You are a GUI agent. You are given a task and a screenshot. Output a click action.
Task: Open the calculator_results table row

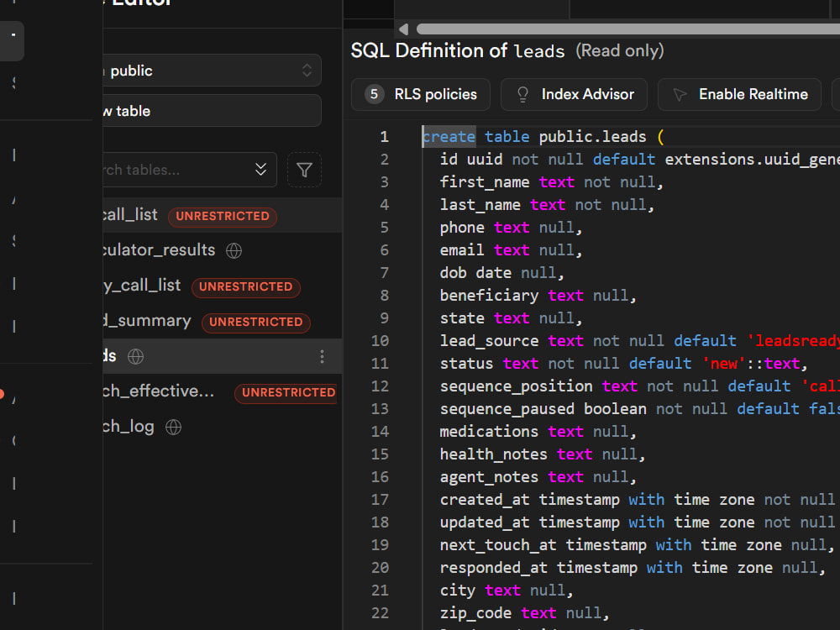tap(223, 250)
